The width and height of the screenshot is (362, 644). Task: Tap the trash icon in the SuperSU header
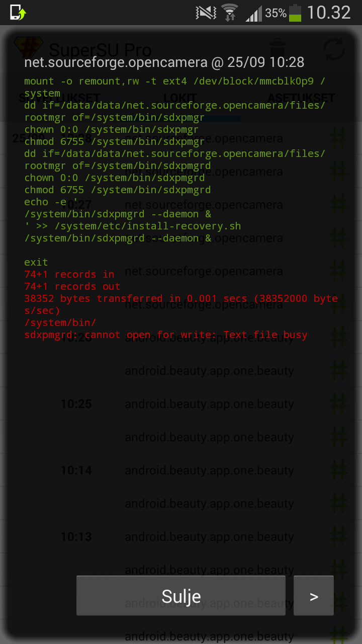(x=278, y=49)
